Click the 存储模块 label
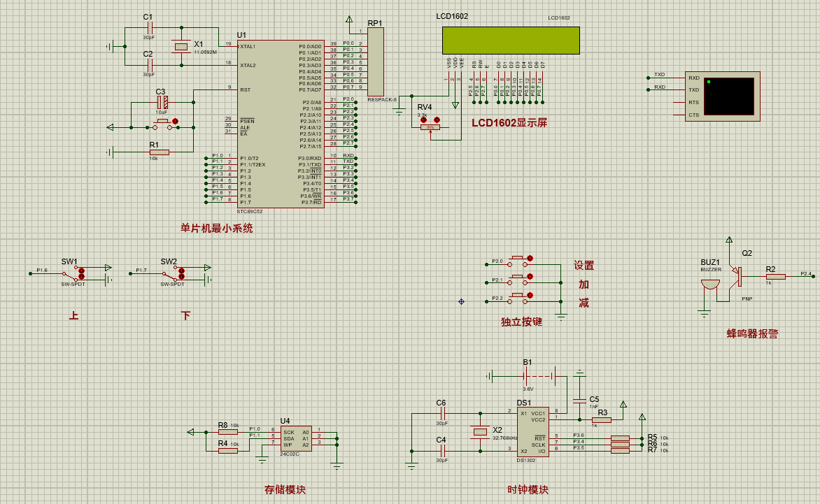This screenshot has width=820, height=504. [x=285, y=489]
